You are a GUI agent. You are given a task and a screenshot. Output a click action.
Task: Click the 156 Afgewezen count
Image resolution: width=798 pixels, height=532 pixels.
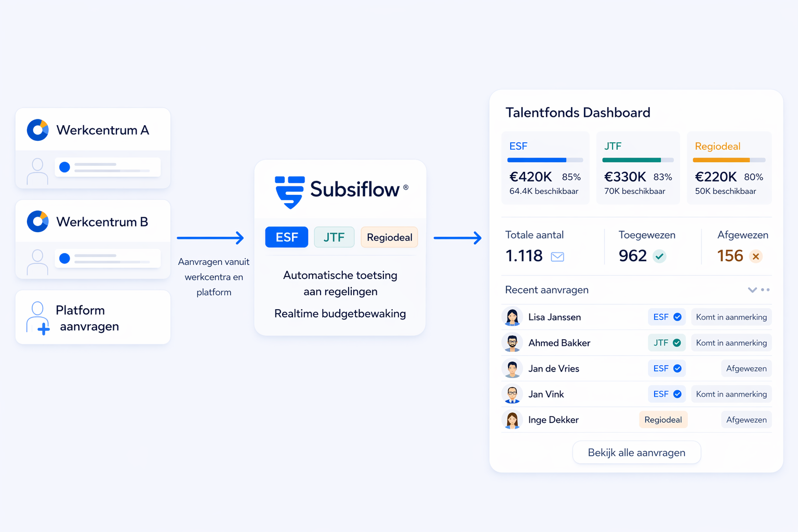tap(730, 256)
